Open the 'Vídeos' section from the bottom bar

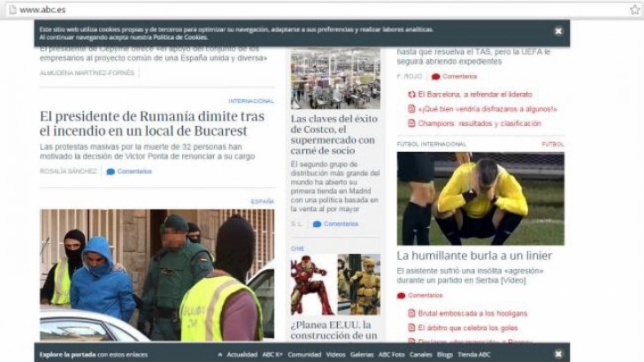[335, 355]
